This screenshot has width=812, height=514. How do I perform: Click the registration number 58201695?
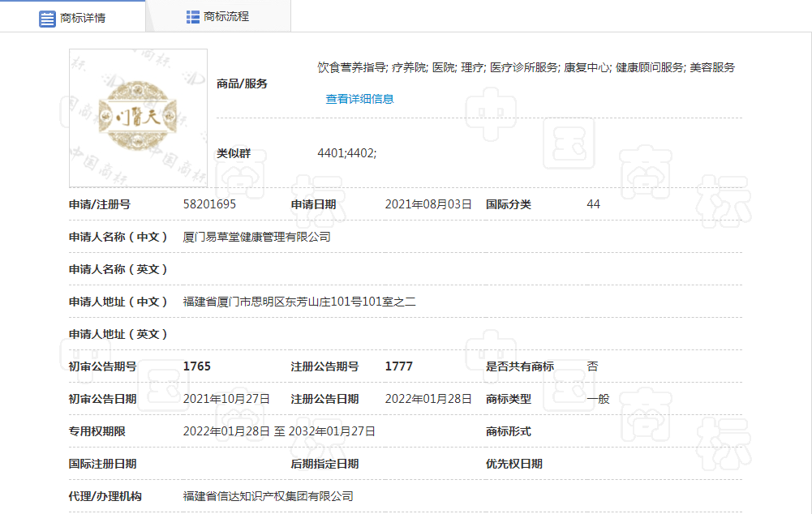(209, 204)
